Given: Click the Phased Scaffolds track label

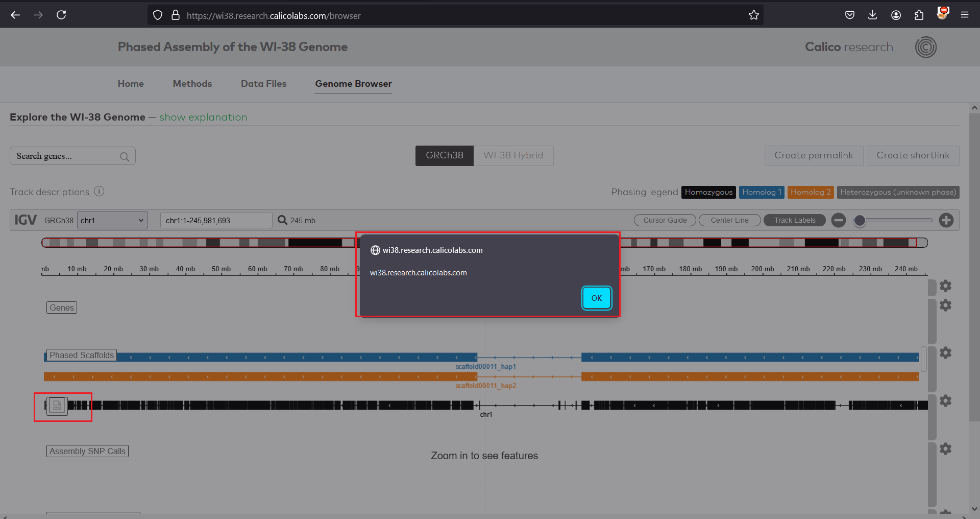Looking at the screenshot, I should point(82,355).
